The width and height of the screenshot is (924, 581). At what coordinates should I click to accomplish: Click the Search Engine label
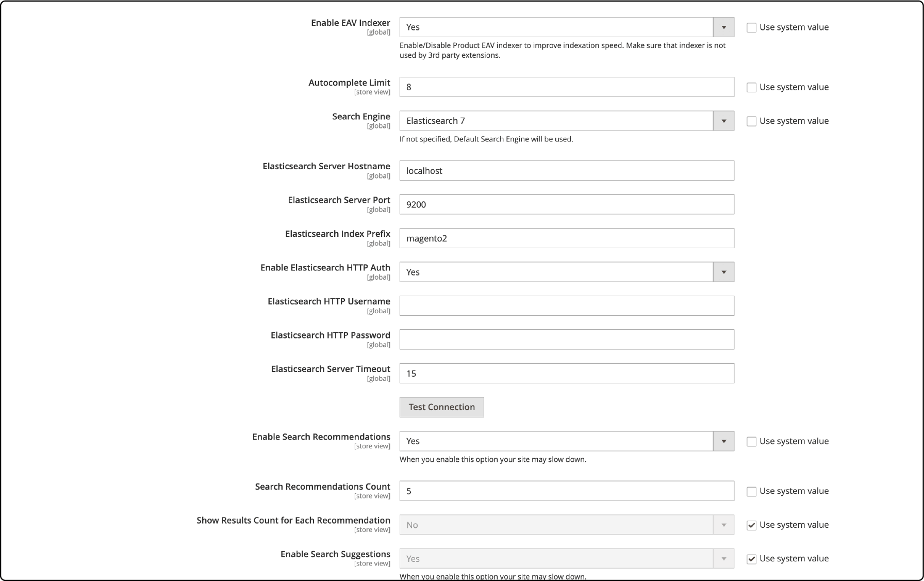pos(361,117)
